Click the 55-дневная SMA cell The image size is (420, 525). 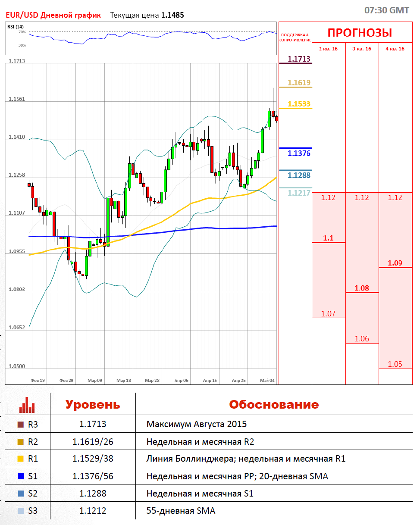point(181,511)
